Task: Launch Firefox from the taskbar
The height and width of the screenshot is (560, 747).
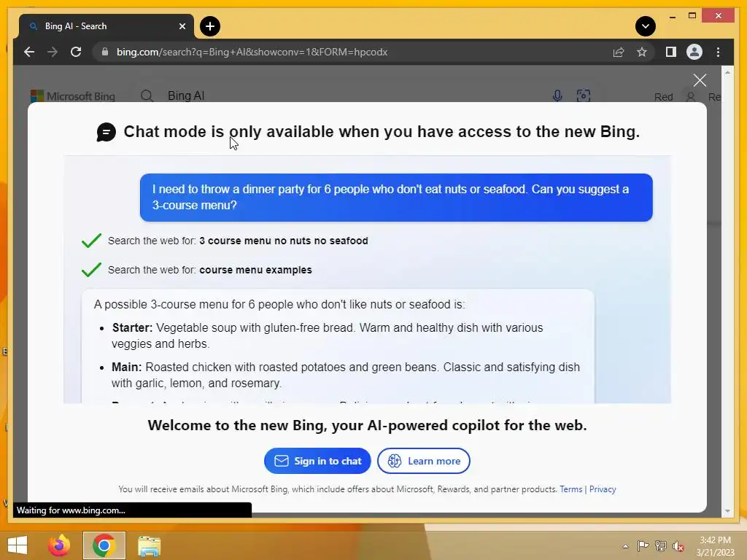Action: (59, 545)
